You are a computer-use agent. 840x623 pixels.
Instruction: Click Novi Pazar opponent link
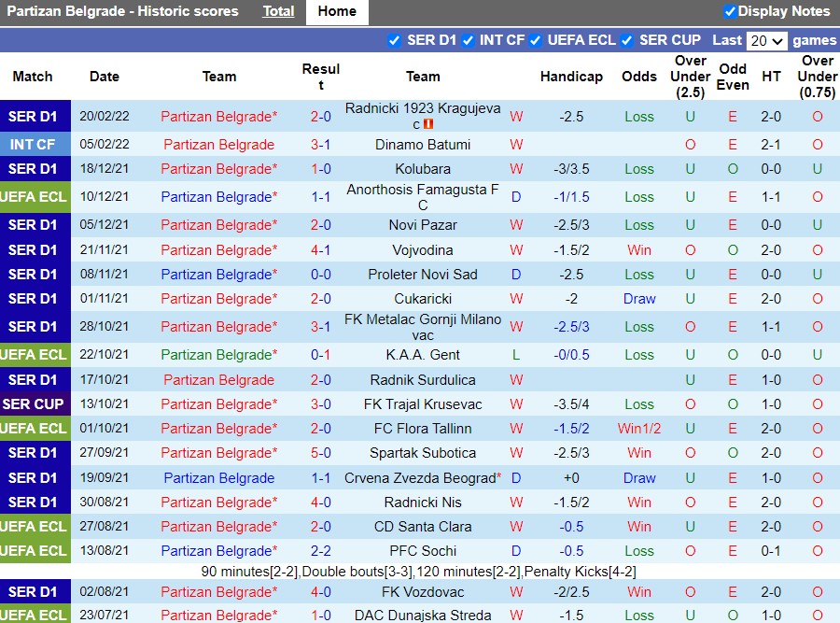pyautogui.click(x=423, y=225)
